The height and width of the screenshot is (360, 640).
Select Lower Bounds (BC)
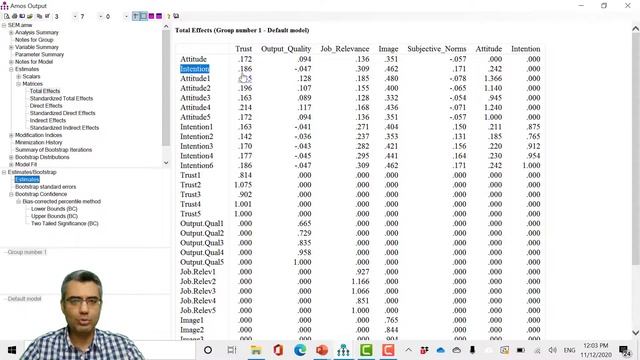pos(54,209)
